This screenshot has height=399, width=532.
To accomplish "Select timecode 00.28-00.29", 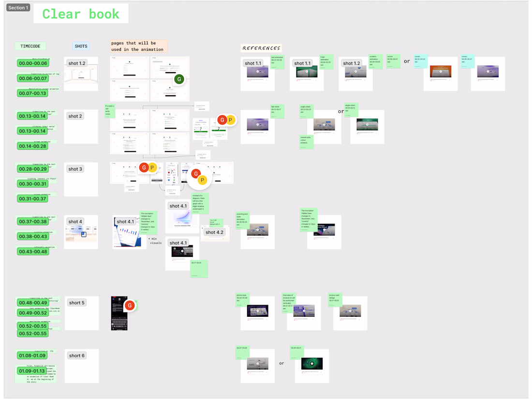I will [x=33, y=169].
